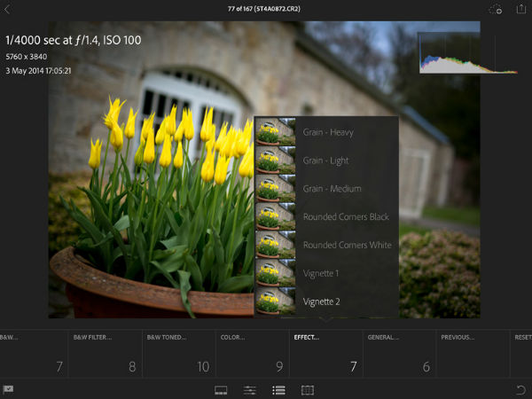This screenshot has height=399, width=532.
Task: Expand the B&W Filter presets group
Action: (106, 354)
